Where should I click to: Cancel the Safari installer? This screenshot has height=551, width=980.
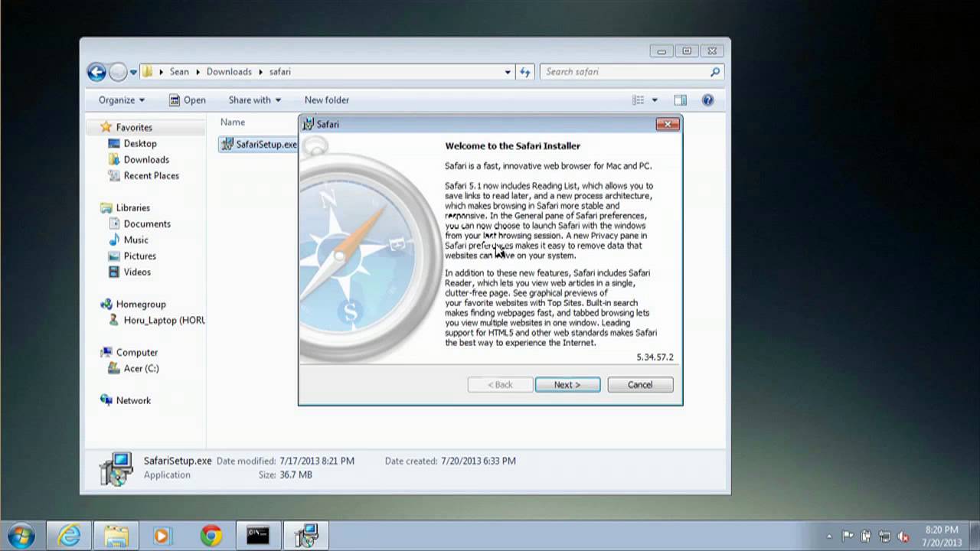click(640, 385)
